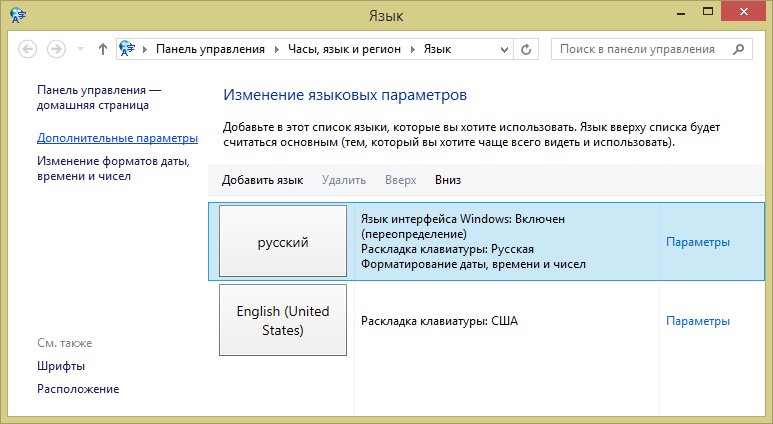Open 'Параметры' for the русский language

tap(698, 242)
